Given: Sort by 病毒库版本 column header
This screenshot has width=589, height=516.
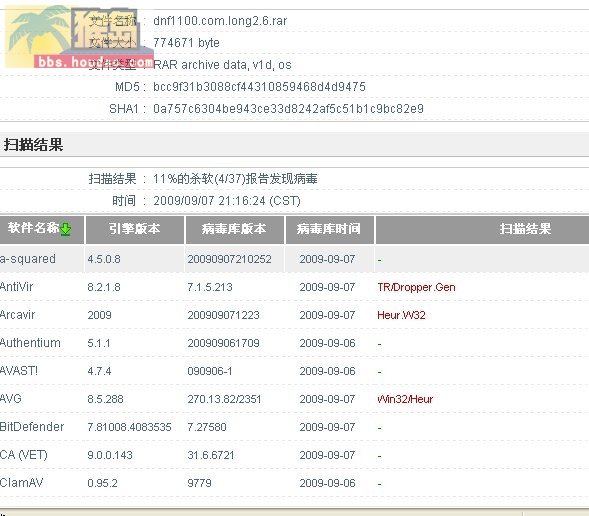Looking at the screenshot, I should pyautogui.click(x=234, y=229).
